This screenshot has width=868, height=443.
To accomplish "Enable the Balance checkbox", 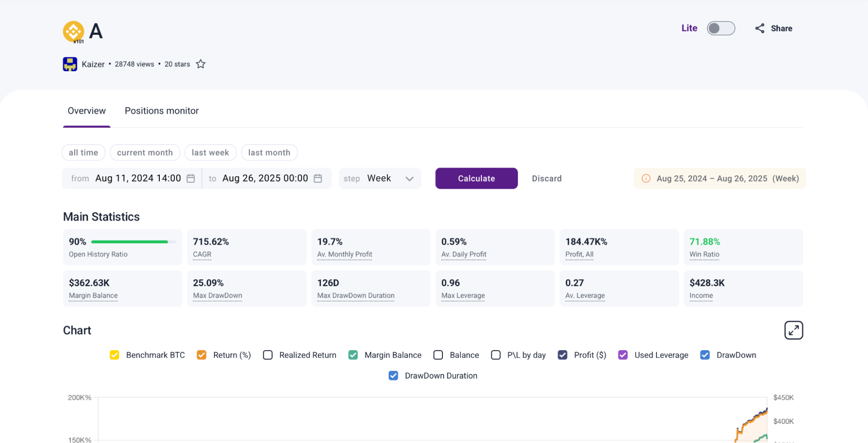I will click(438, 355).
